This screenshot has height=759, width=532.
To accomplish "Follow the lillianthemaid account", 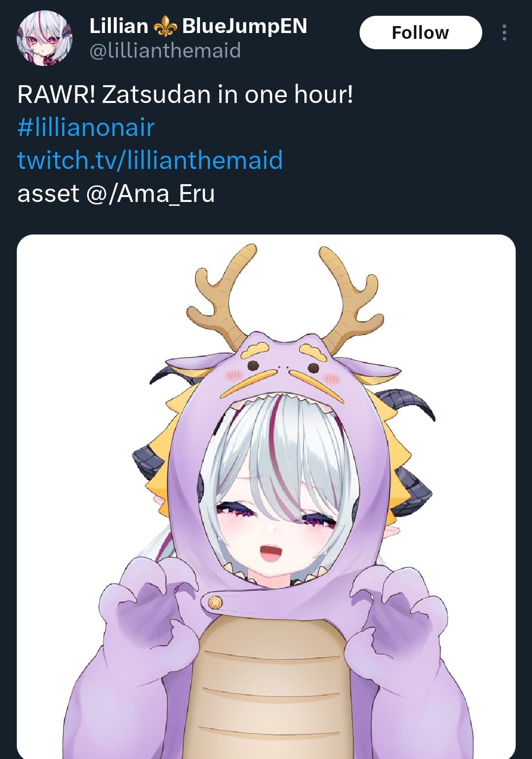I will click(421, 33).
